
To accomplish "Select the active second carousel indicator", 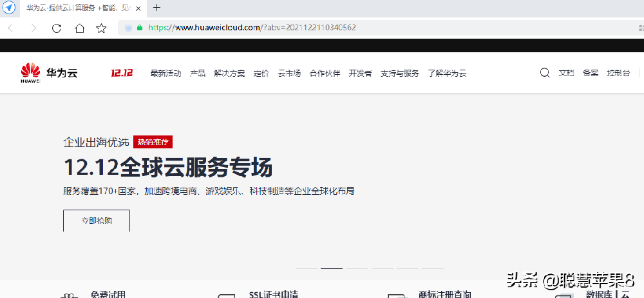I will [332, 268].
